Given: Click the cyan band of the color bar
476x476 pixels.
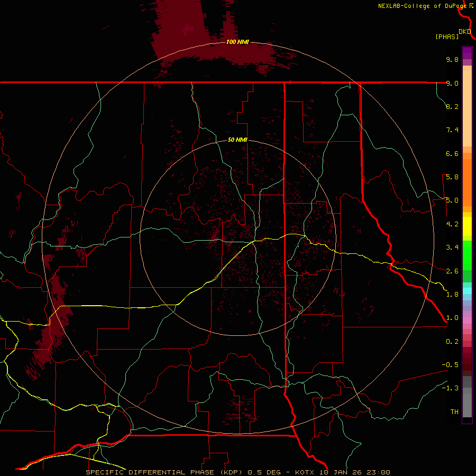Looking at the screenshot, I should click(x=467, y=291).
